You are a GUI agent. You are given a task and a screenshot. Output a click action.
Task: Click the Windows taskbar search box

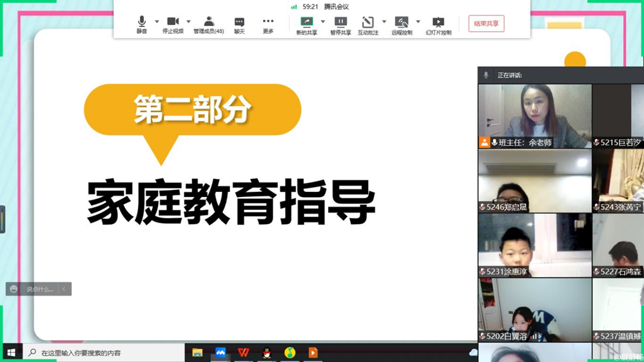(104, 352)
